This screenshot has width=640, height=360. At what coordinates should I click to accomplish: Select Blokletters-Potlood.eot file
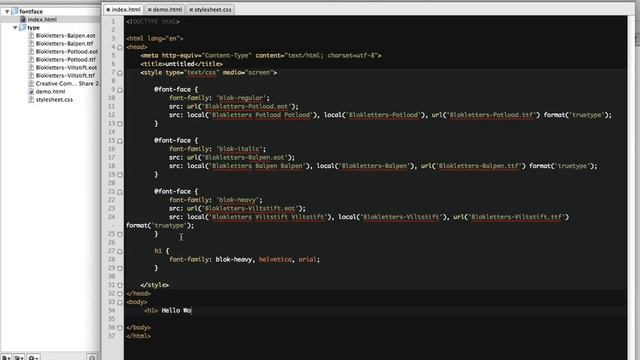67,51
